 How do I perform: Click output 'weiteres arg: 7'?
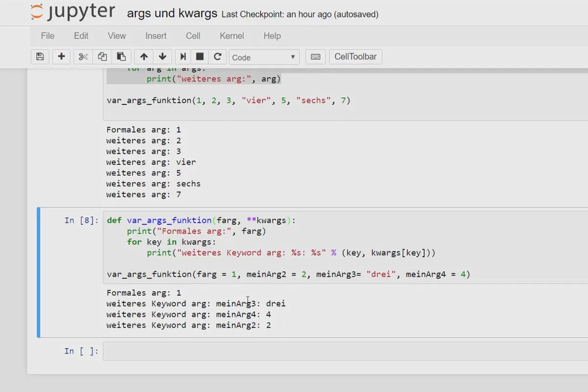tap(144, 195)
